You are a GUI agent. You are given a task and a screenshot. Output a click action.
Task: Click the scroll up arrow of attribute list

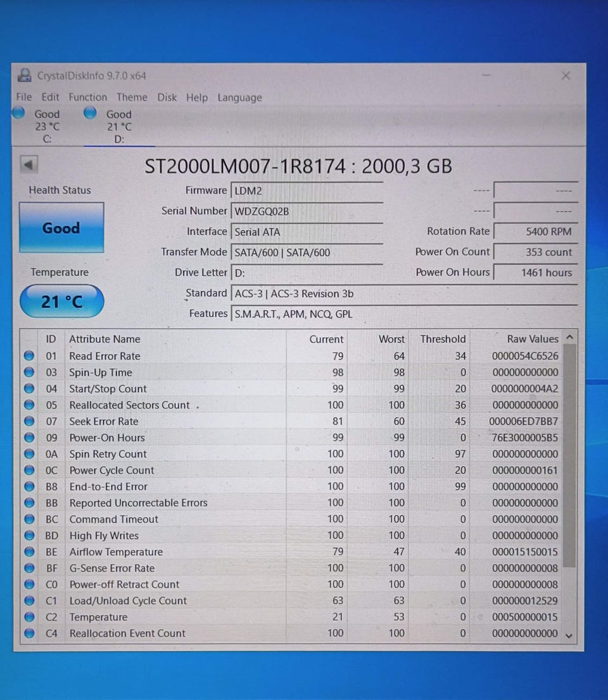tap(569, 338)
